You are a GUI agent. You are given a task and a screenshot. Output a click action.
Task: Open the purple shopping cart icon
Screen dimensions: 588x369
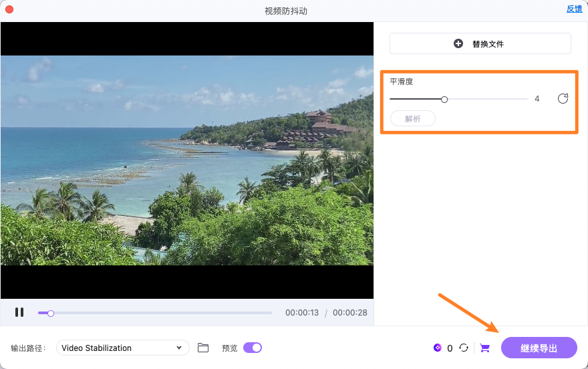click(485, 348)
